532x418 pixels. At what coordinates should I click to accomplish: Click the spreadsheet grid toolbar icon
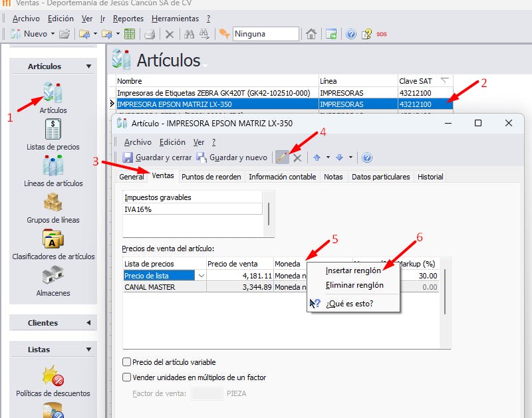pyautogui.click(x=130, y=34)
